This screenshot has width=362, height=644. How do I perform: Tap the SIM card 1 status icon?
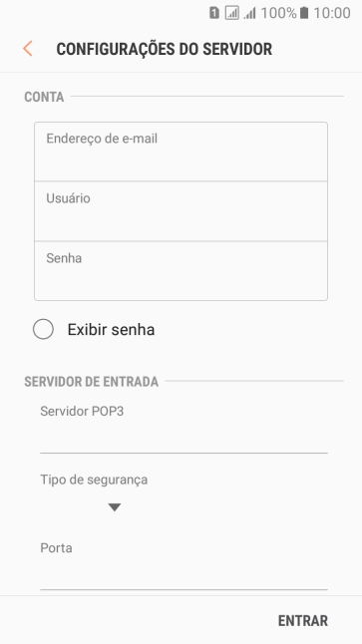214,13
